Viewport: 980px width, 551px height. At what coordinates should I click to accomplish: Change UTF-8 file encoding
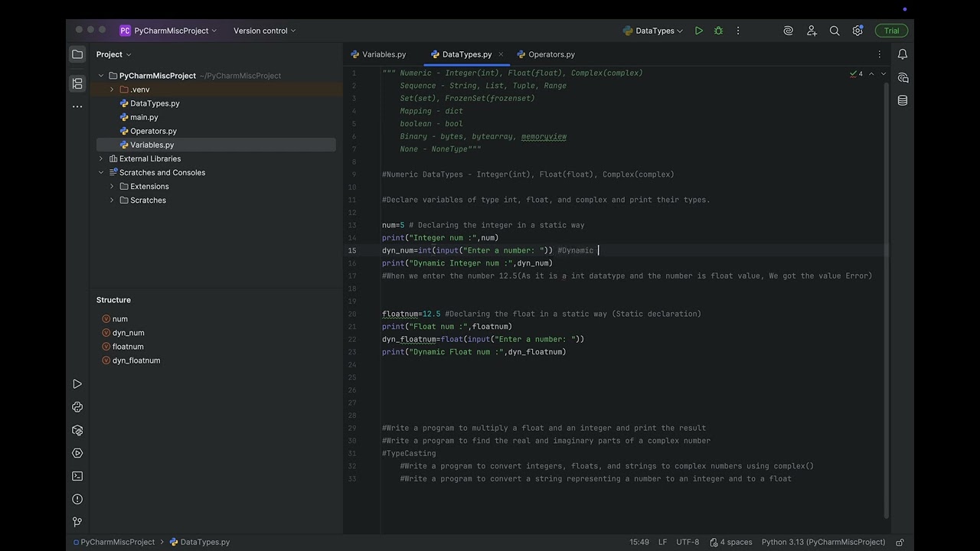[x=688, y=542]
